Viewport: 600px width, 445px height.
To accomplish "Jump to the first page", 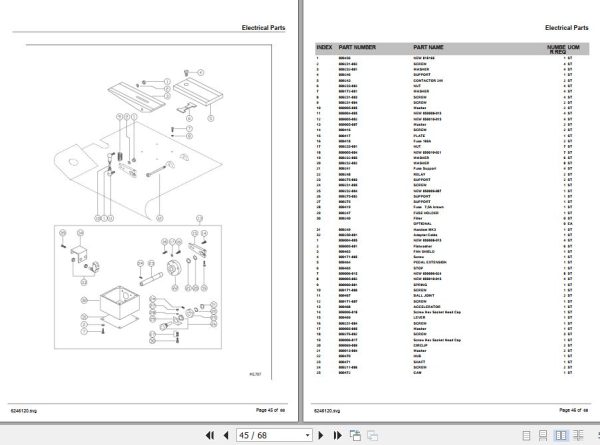I will point(210,435).
